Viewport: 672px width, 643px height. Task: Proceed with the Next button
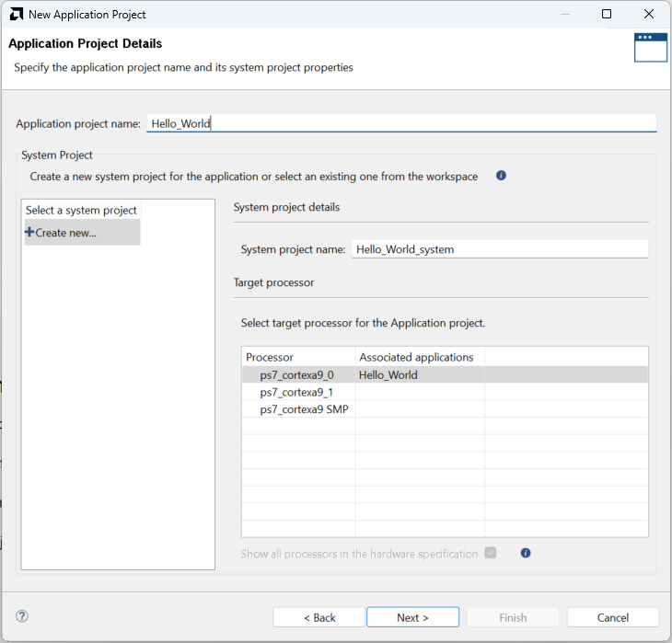coord(412,617)
